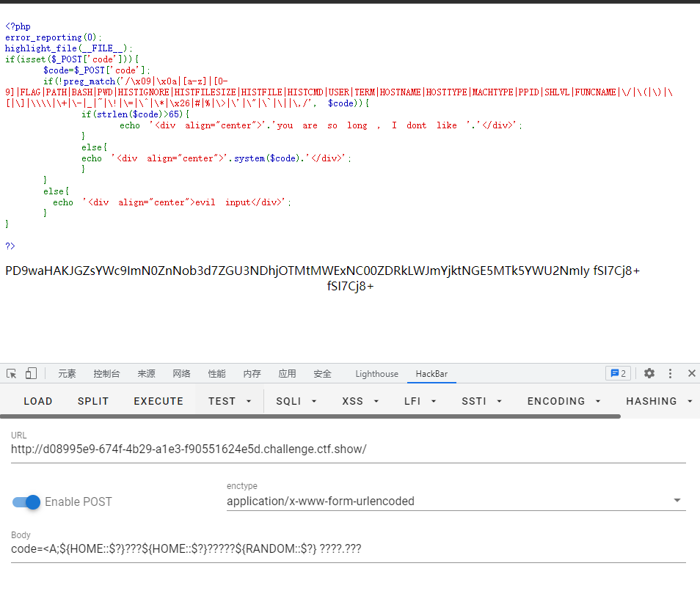Screen dimensions: 700x599
Task: Click the SPLIT button in HackBar
Action: click(93, 402)
